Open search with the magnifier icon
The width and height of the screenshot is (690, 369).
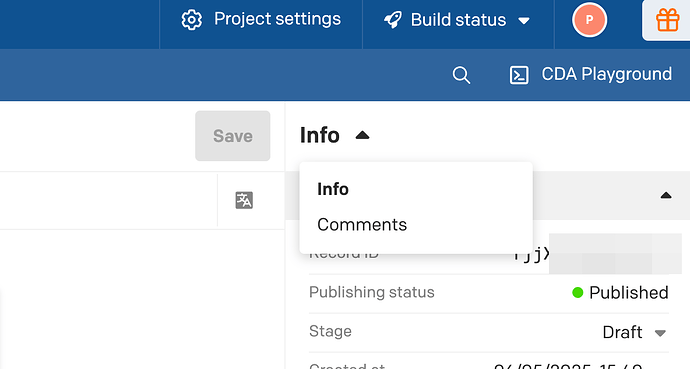point(461,75)
